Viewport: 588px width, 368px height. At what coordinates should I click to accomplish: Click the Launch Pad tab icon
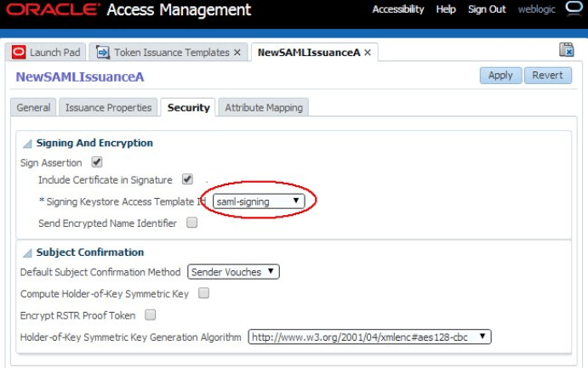click(19, 53)
